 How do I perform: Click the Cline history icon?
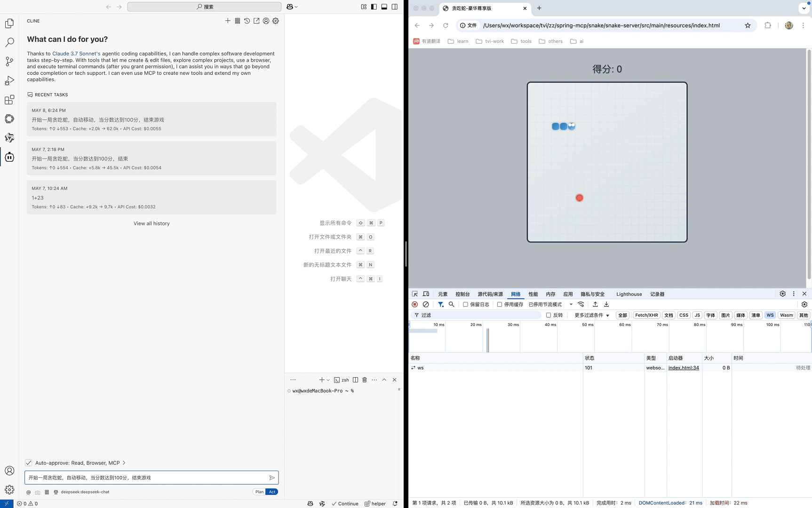tap(247, 21)
